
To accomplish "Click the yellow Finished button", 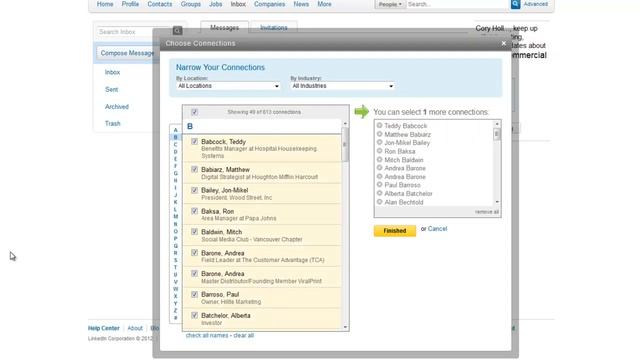I will (x=395, y=231).
